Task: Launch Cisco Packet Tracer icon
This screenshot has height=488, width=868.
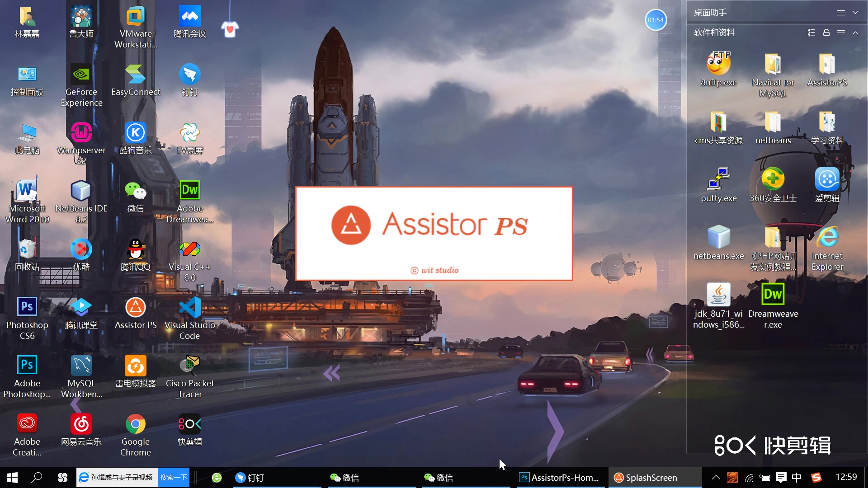Action: click(x=190, y=376)
